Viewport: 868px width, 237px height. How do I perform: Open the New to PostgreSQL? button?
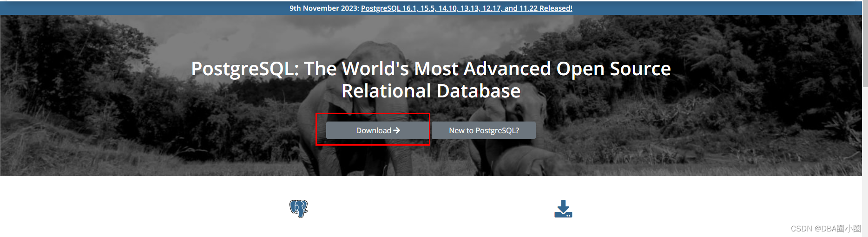[484, 130]
